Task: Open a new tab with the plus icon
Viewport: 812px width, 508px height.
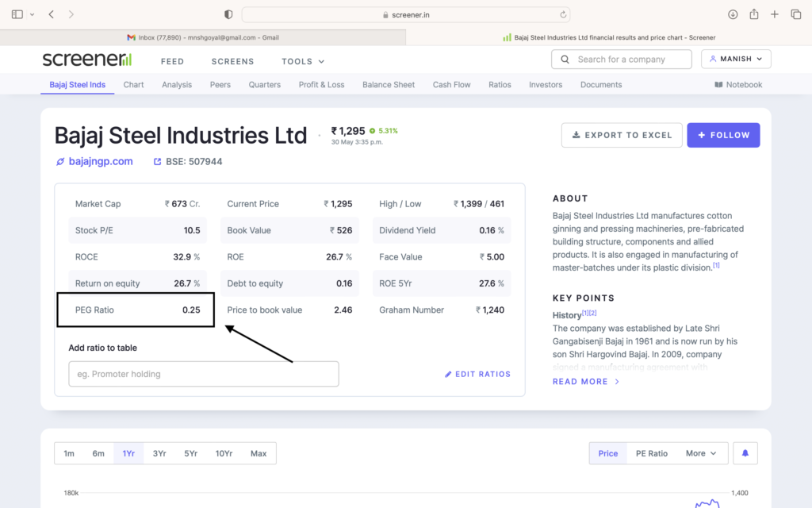Action: click(x=775, y=14)
